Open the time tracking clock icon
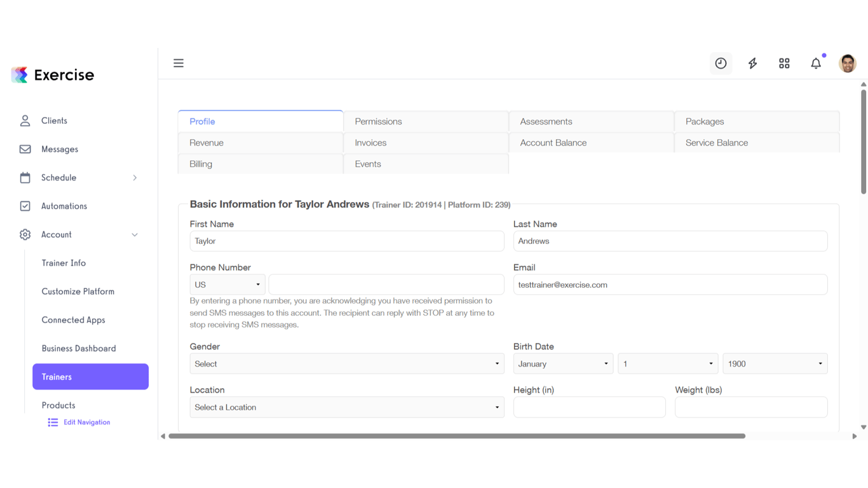The height and width of the screenshot is (488, 868). pos(721,63)
